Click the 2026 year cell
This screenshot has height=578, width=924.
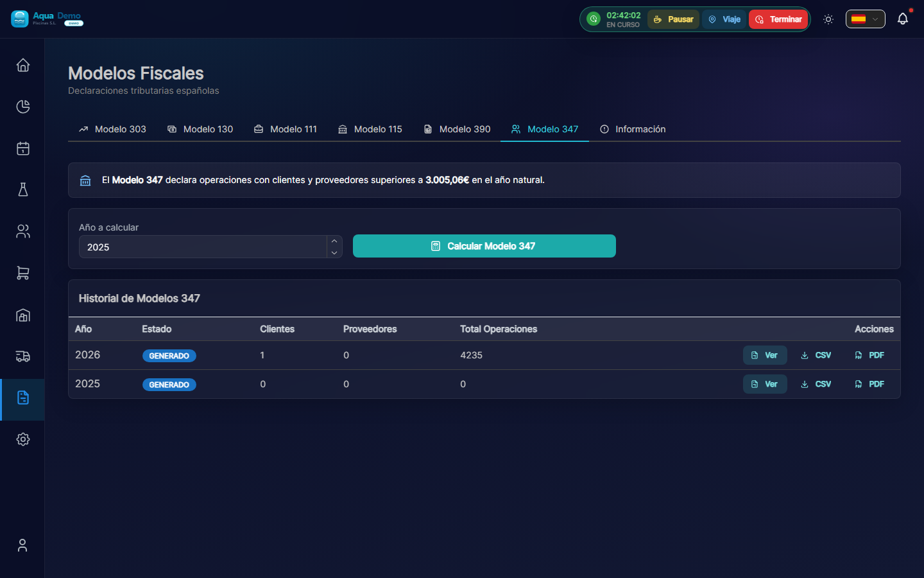[x=88, y=355]
